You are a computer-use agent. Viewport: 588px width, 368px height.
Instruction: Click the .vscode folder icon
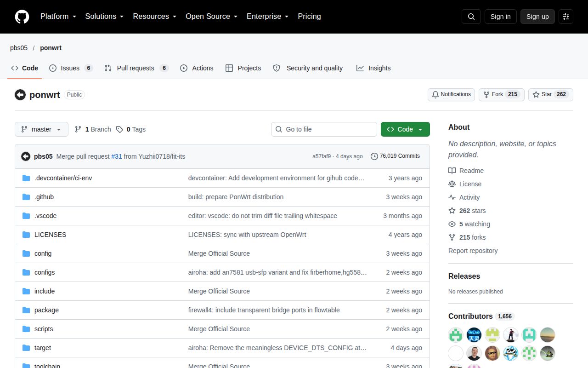tap(26, 216)
